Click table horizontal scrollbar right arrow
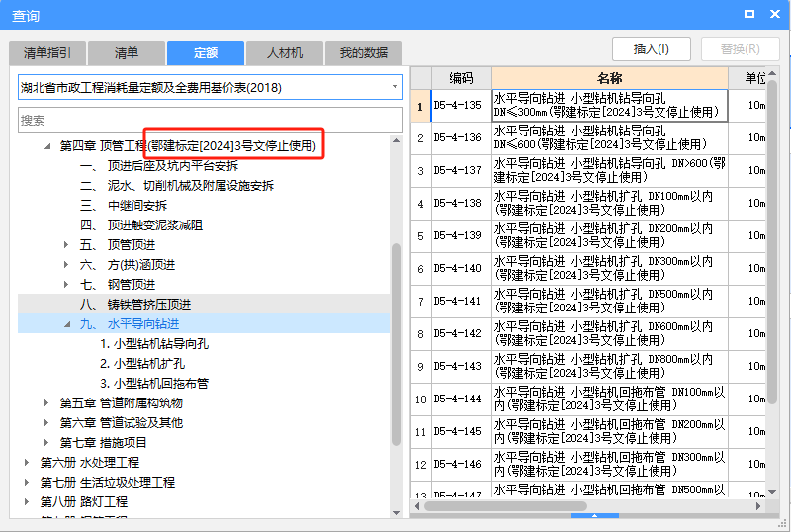This screenshot has height=532, width=791. [758, 505]
